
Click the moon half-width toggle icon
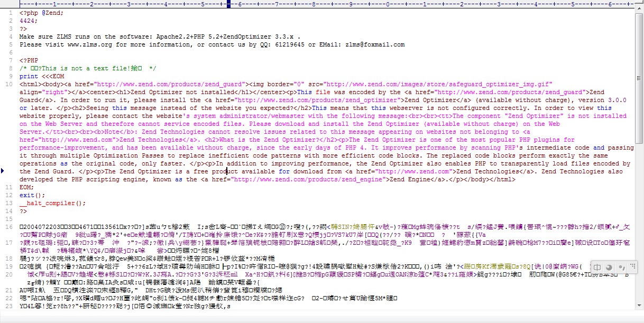coord(609,267)
